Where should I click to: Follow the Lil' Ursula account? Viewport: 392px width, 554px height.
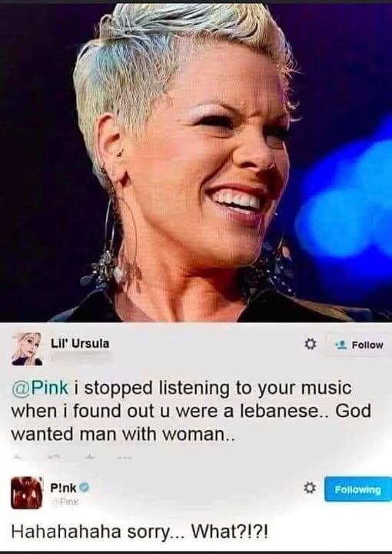point(357,345)
